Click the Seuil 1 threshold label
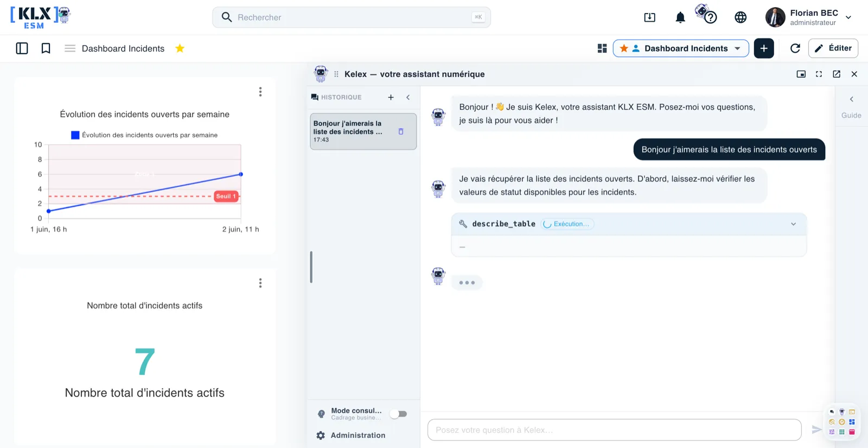The width and height of the screenshot is (868, 448). 226,196
